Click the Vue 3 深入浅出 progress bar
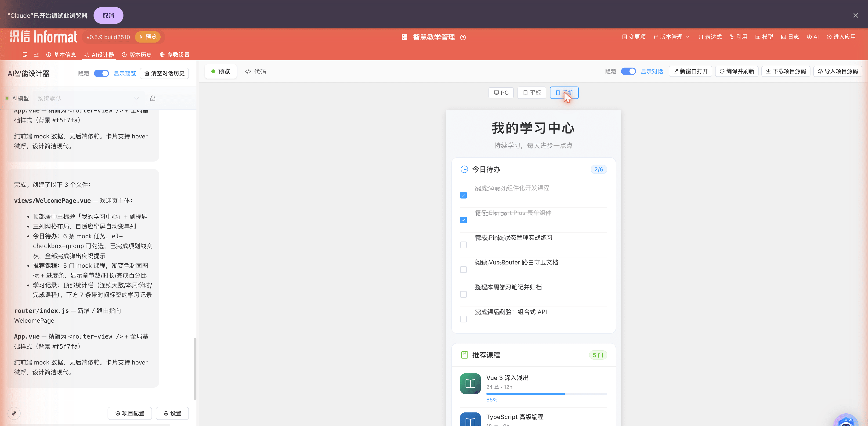The image size is (868, 426). [x=546, y=394]
